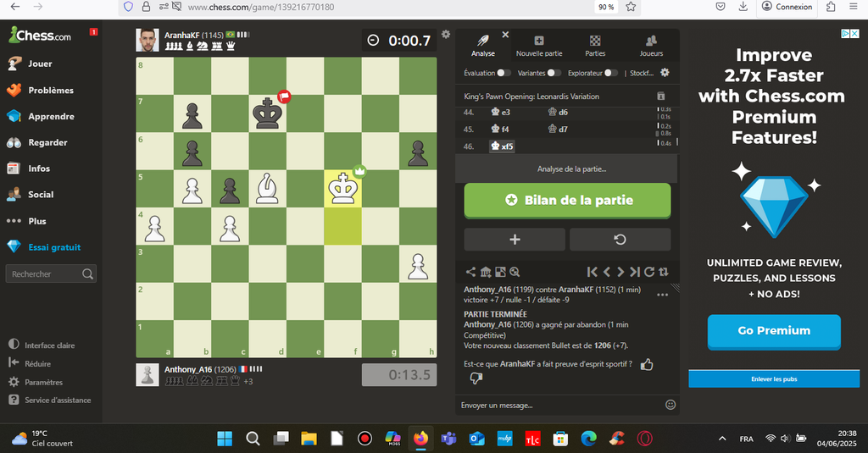Click the thumbs down sportsmanship icon
868x453 pixels.
click(476, 378)
